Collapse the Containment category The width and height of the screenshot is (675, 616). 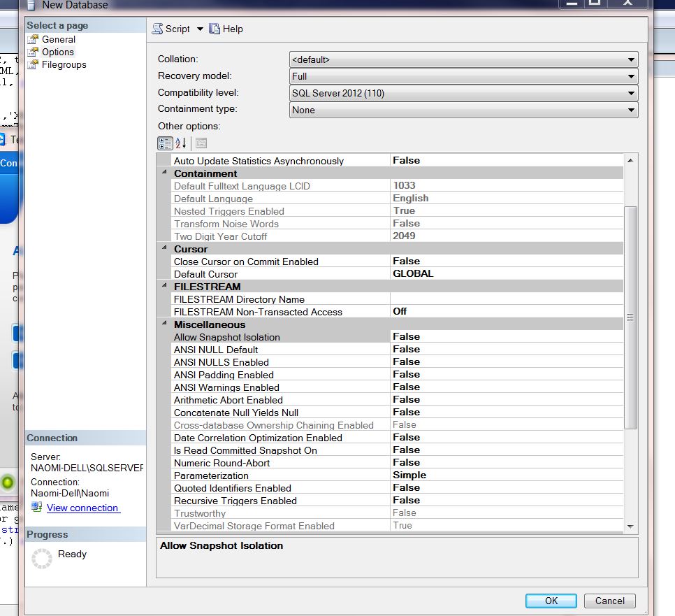164,172
